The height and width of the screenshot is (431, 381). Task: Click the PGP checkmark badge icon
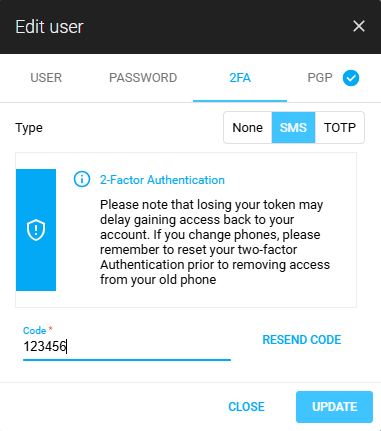[351, 78]
